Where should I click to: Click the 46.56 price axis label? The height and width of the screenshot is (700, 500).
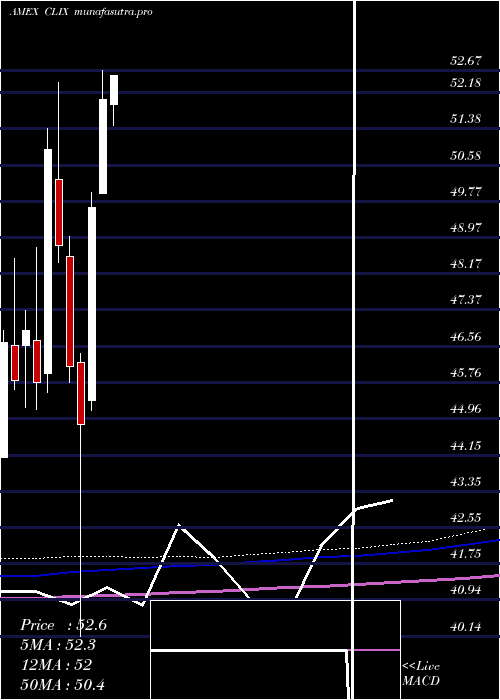tap(465, 337)
